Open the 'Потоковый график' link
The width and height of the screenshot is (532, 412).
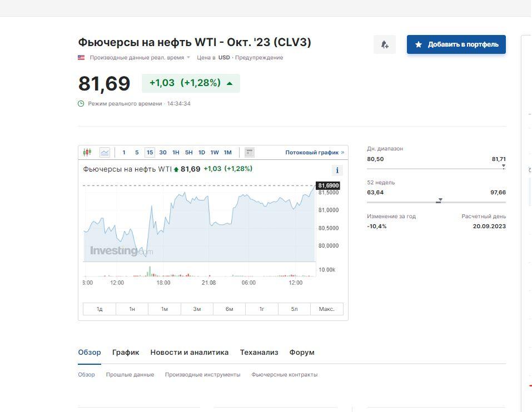pyautogui.click(x=315, y=153)
